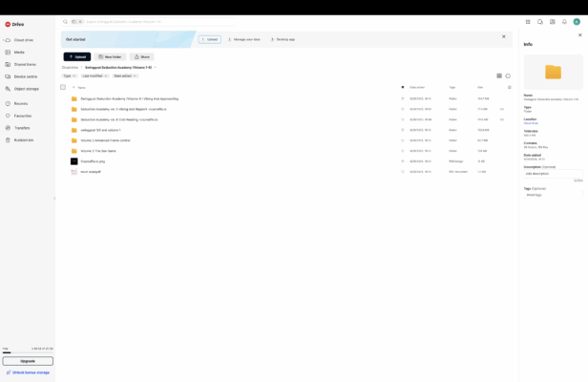Open notifications bell in top bar
588x382 pixels.
tap(564, 21)
